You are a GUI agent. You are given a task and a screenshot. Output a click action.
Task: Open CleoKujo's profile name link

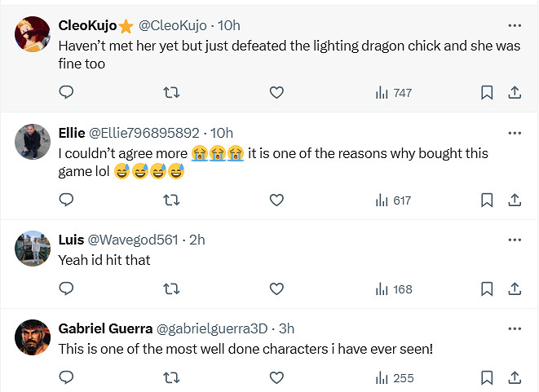[87, 25]
